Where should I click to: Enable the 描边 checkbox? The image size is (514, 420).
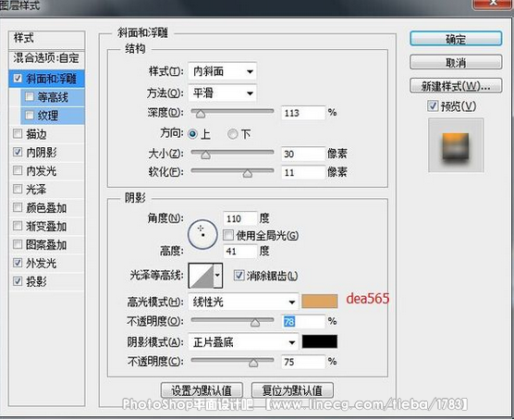(x=18, y=133)
